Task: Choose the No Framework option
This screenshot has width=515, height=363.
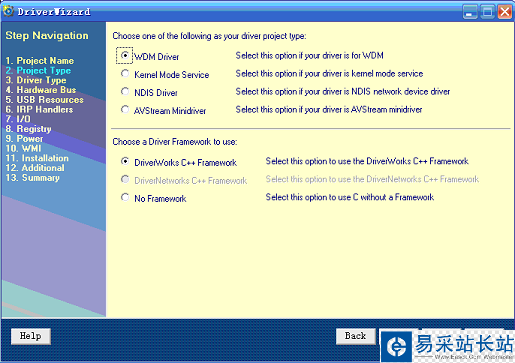Action: 125,197
